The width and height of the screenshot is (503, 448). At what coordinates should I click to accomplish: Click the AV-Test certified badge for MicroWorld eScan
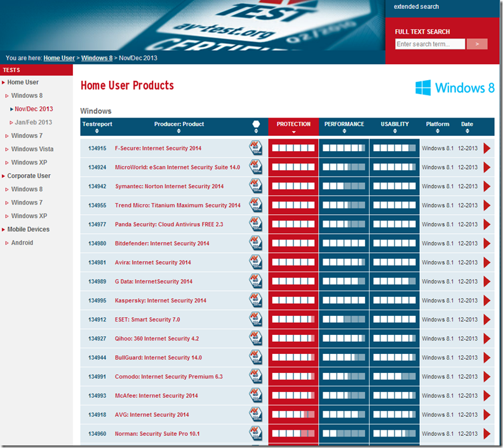[256, 167]
